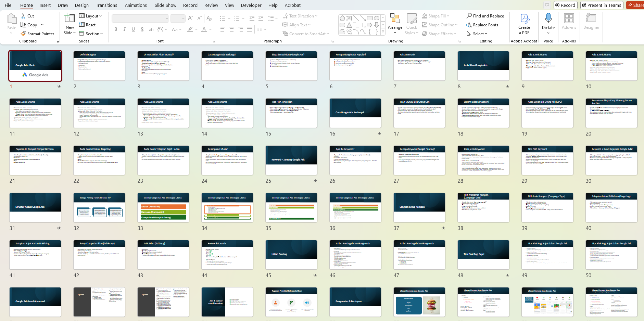
Task: Increase list indent level
Action: tap(261, 18)
